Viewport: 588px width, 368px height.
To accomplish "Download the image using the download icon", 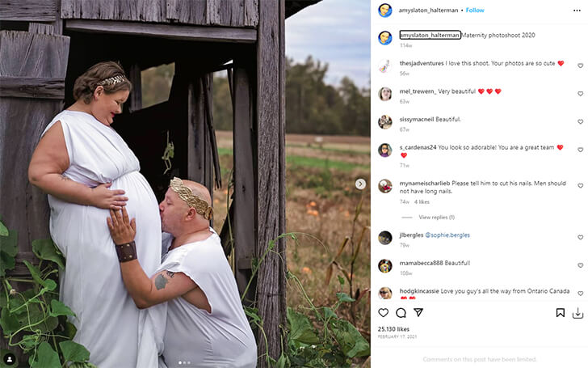I will tap(577, 313).
